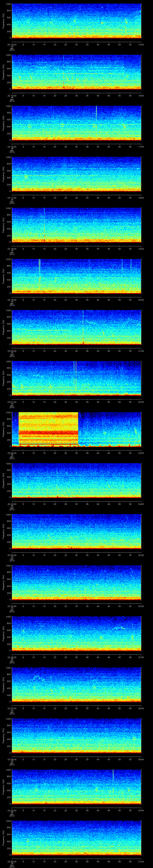The image size is (153, 868).
Task: Select the spectrogram panel starting at 22:16:00
Action: (77, 123)
